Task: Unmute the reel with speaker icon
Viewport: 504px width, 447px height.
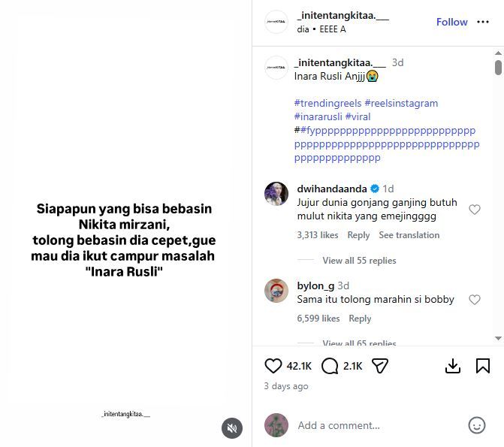Action: click(x=232, y=428)
